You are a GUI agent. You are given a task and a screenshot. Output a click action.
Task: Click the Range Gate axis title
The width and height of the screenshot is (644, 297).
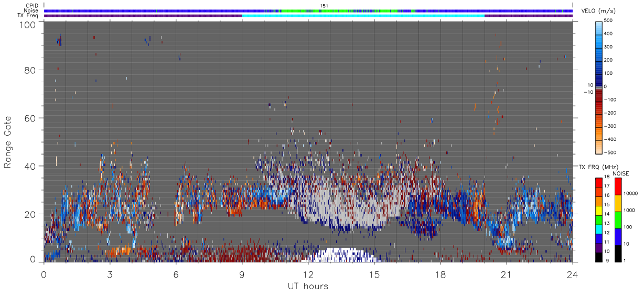pos(7,142)
